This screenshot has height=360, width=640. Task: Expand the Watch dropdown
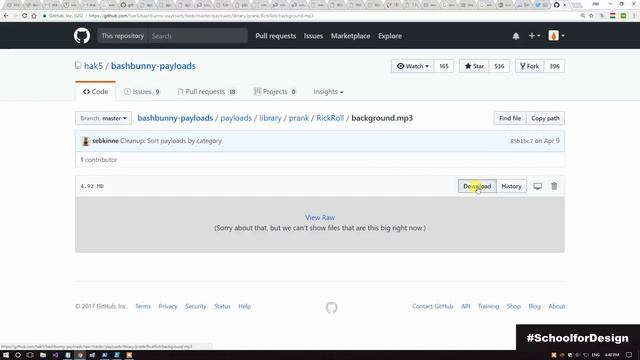point(413,66)
